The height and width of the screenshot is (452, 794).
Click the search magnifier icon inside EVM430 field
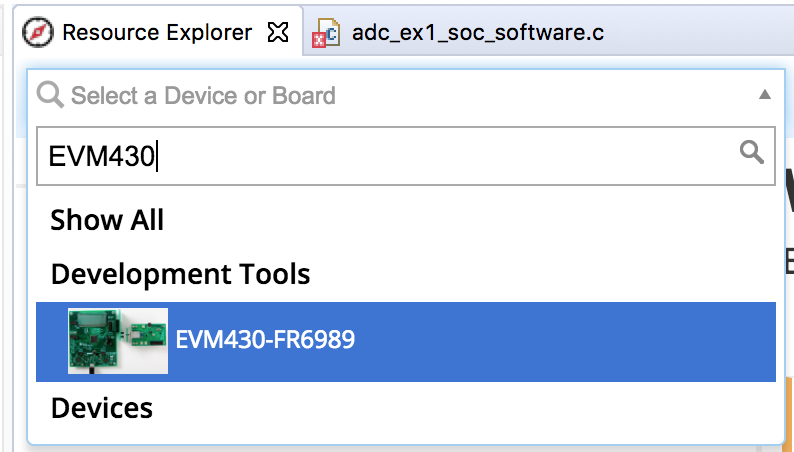751,152
